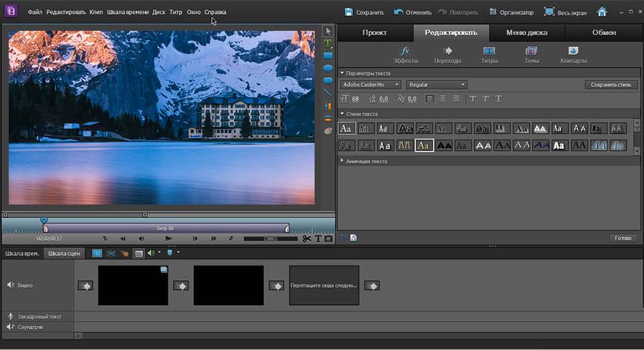Click the audio tools speaker icon
This screenshot has height=350, width=644.
point(151,253)
